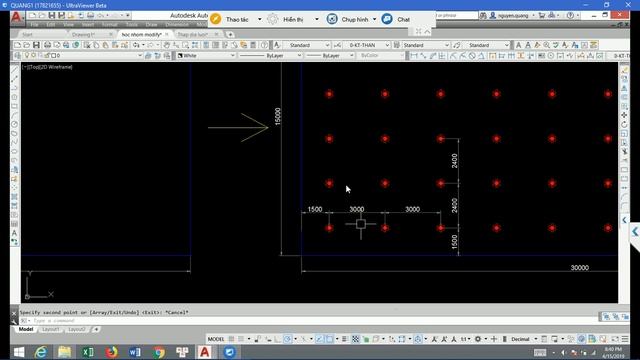Collapse the UltraViewer toolbar with up chevron
Screen dimensions: 640x360
pos(427,31)
